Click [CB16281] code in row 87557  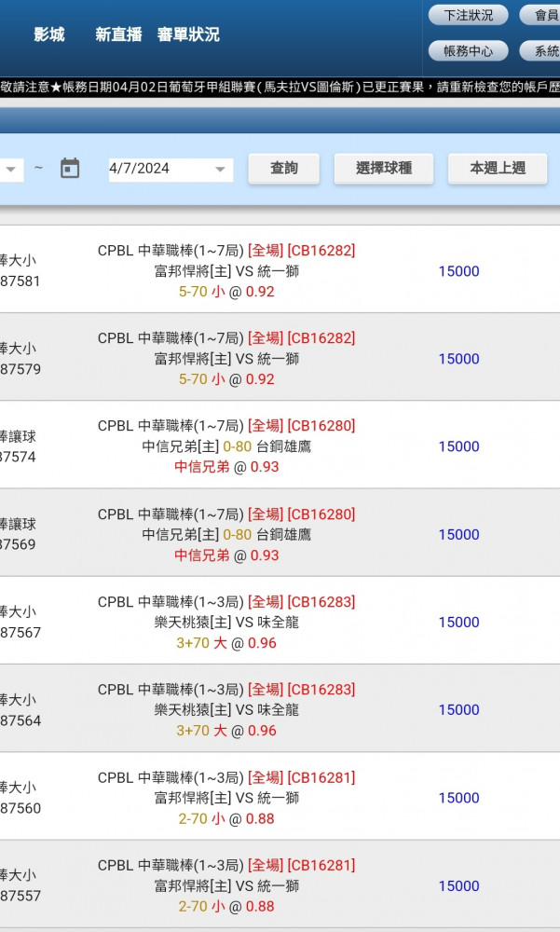coord(321,866)
